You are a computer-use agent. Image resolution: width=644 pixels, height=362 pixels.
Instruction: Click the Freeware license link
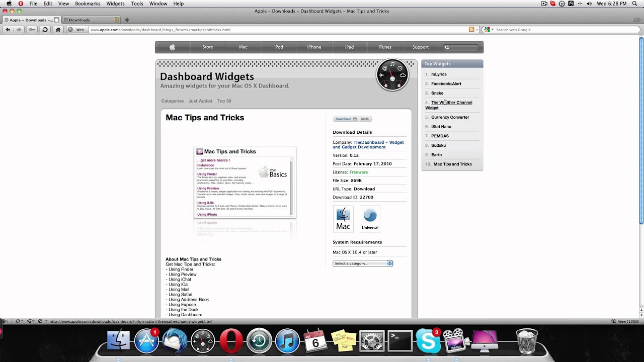pos(359,172)
